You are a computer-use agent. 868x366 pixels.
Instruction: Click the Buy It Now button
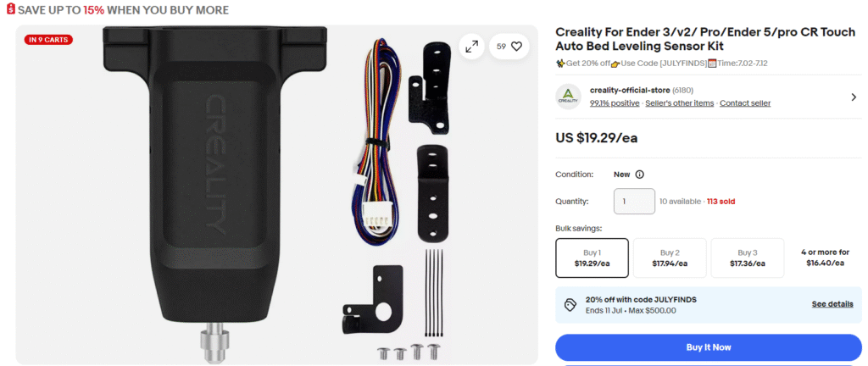point(709,347)
